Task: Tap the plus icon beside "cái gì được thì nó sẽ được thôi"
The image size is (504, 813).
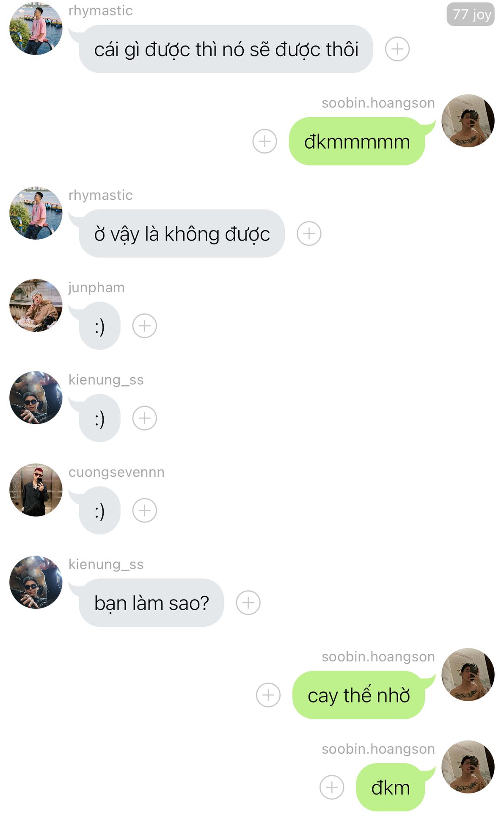Action: [x=397, y=49]
